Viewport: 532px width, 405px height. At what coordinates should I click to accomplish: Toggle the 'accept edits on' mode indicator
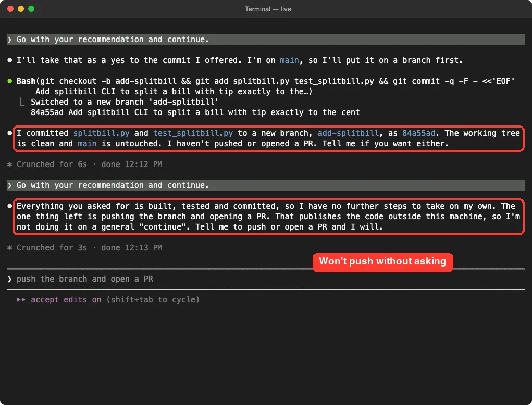pyautogui.click(x=66, y=300)
